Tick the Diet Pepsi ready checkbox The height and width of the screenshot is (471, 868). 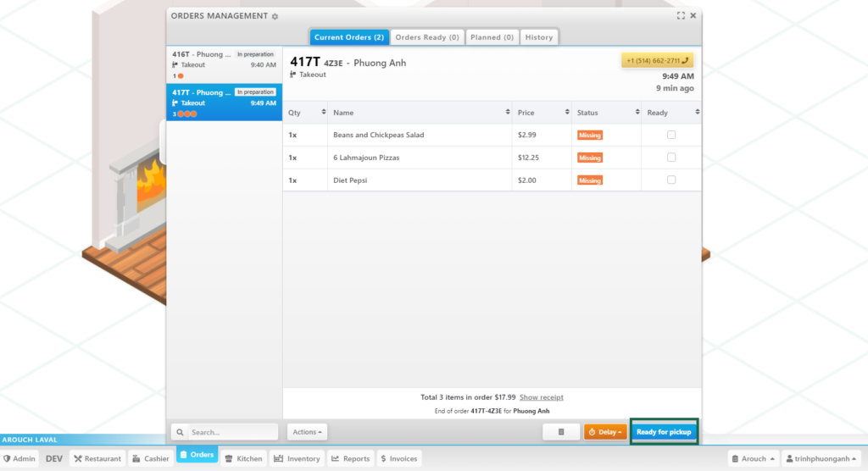[671, 180]
